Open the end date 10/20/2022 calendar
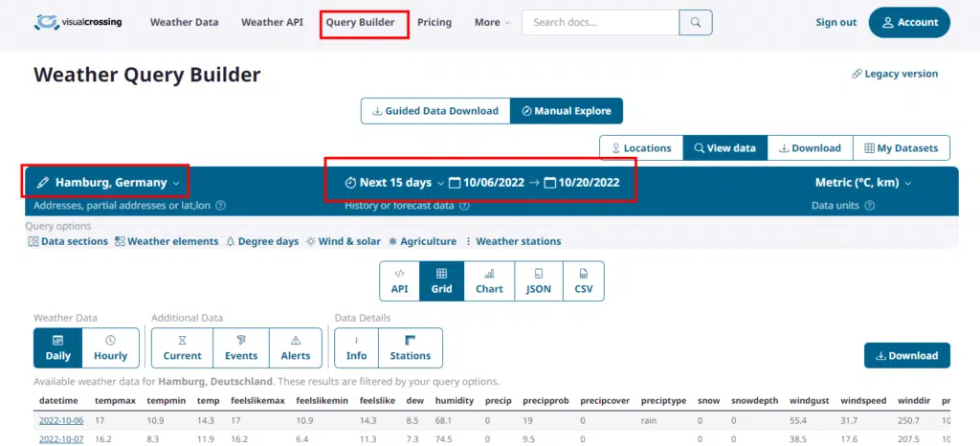 coord(582,183)
